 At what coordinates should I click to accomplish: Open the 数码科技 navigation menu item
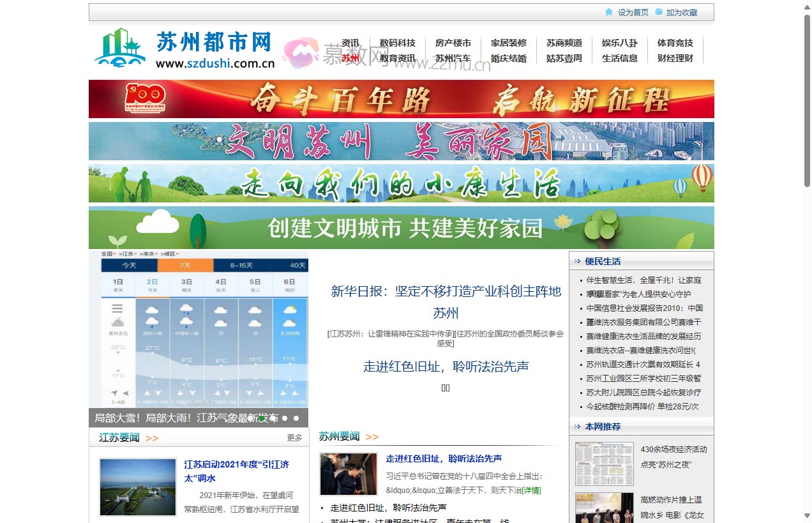coord(397,43)
